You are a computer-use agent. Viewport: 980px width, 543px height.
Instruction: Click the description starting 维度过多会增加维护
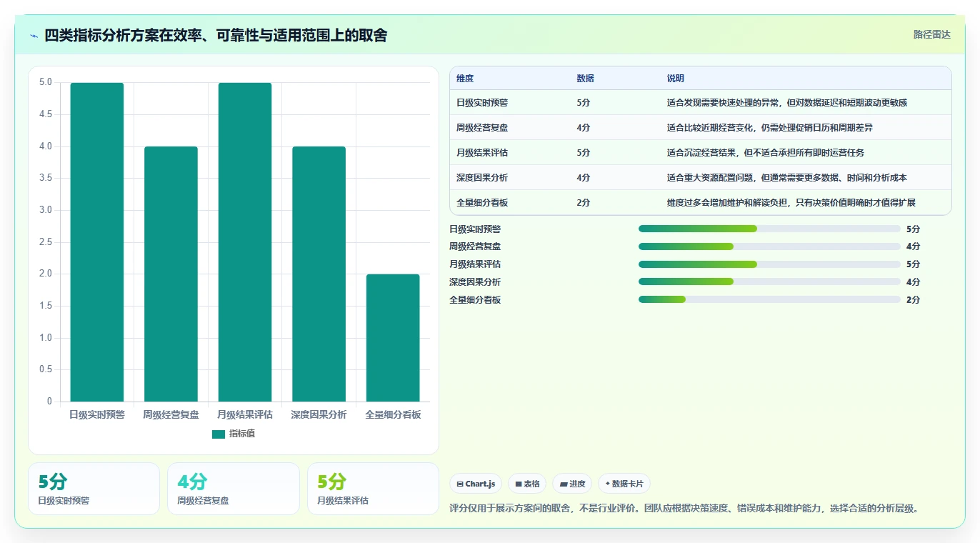click(791, 203)
